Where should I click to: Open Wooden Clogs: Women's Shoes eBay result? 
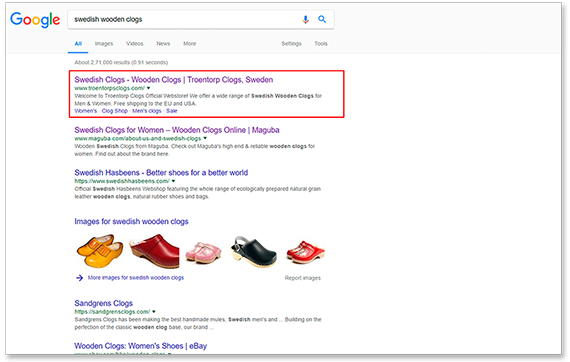tap(141, 346)
